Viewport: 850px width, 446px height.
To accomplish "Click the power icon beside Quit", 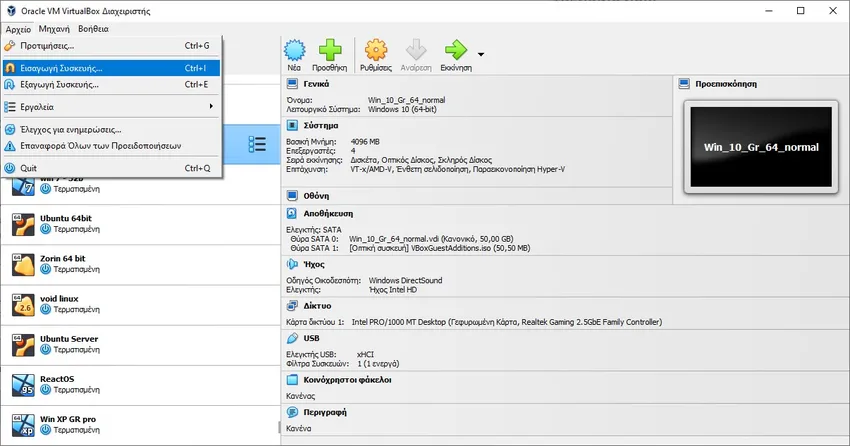I will (x=10, y=168).
